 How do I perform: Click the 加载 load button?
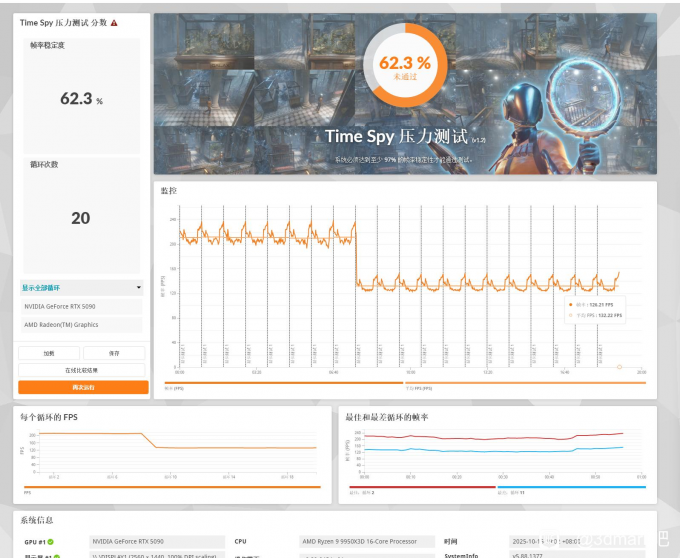tap(49, 353)
